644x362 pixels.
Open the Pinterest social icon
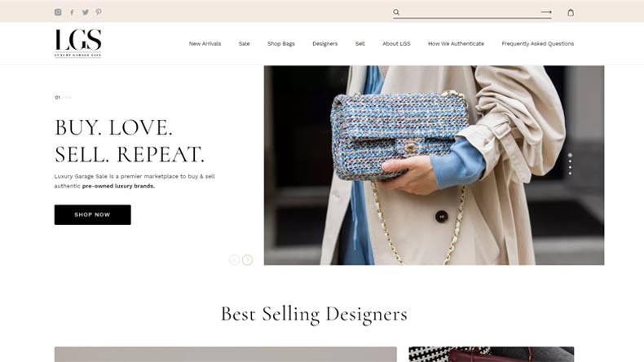click(99, 12)
